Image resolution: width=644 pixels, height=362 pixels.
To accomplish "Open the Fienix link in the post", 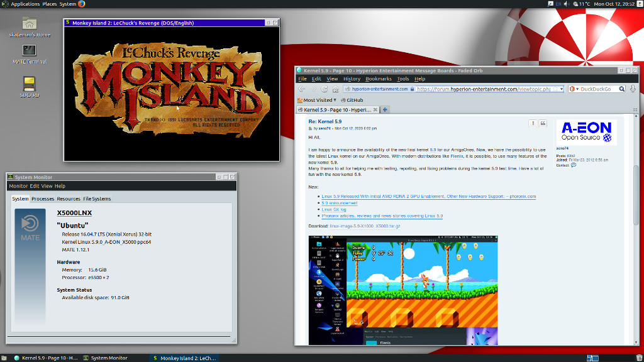I will [457, 156].
